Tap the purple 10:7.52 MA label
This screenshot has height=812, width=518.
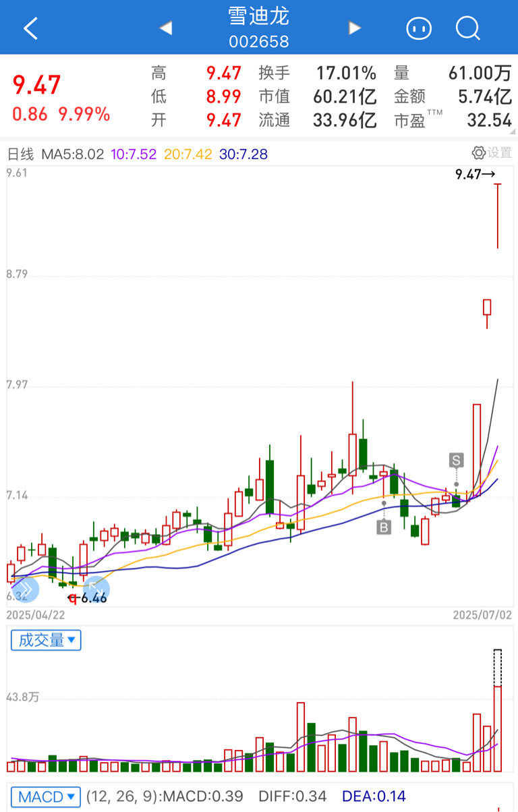[134, 154]
